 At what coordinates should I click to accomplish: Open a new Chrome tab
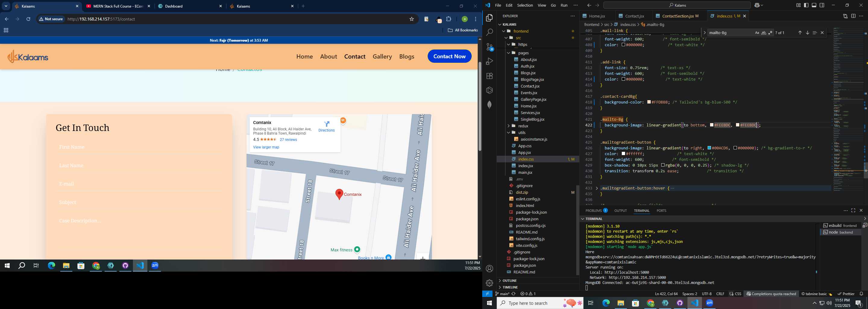pyautogui.click(x=303, y=6)
